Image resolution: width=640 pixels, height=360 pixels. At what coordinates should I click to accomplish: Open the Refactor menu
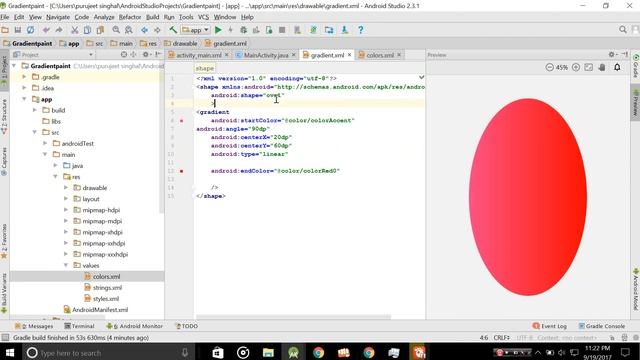(130, 17)
